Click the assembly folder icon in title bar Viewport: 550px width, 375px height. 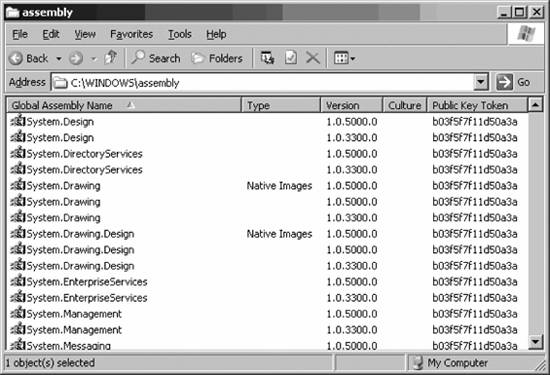[x=12, y=13]
